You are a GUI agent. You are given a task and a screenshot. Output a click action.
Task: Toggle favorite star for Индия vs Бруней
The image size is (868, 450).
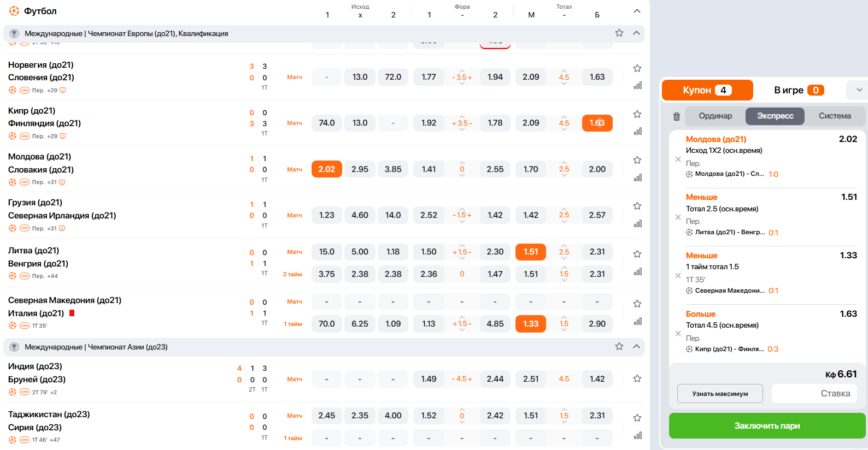coord(637,378)
